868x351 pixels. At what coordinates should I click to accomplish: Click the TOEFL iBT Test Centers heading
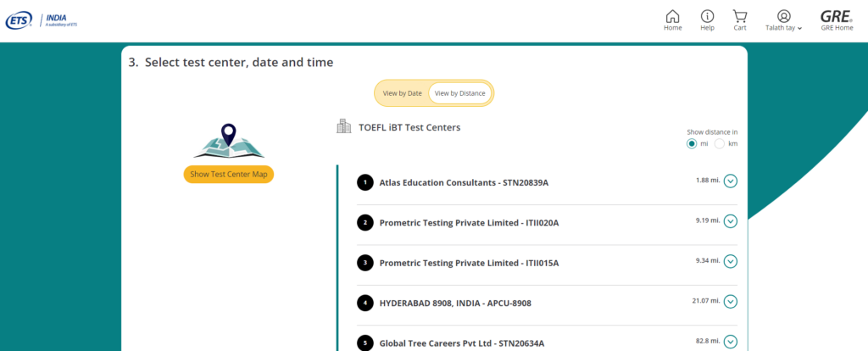pos(409,127)
